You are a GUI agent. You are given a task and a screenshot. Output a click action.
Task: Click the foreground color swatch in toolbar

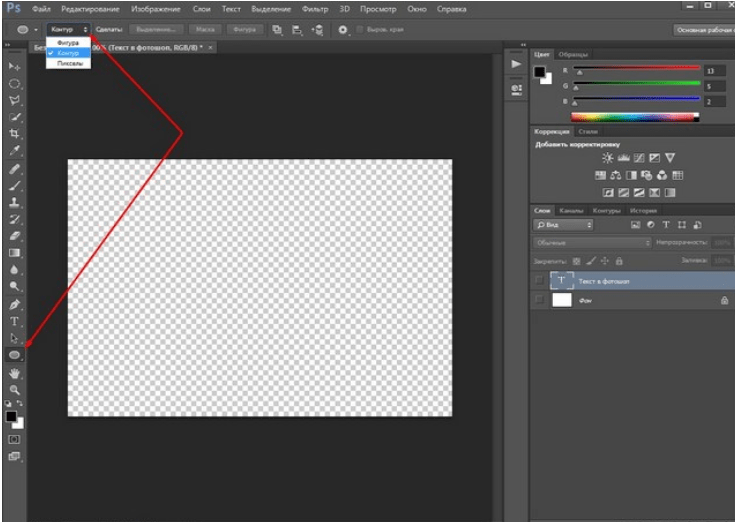tap(12, 416)
